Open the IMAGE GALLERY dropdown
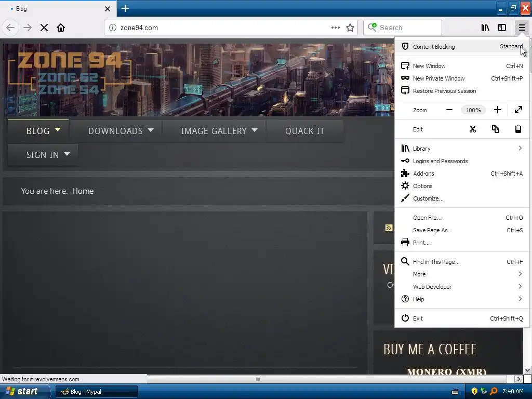The image size is (532, 399). [214, 130]
